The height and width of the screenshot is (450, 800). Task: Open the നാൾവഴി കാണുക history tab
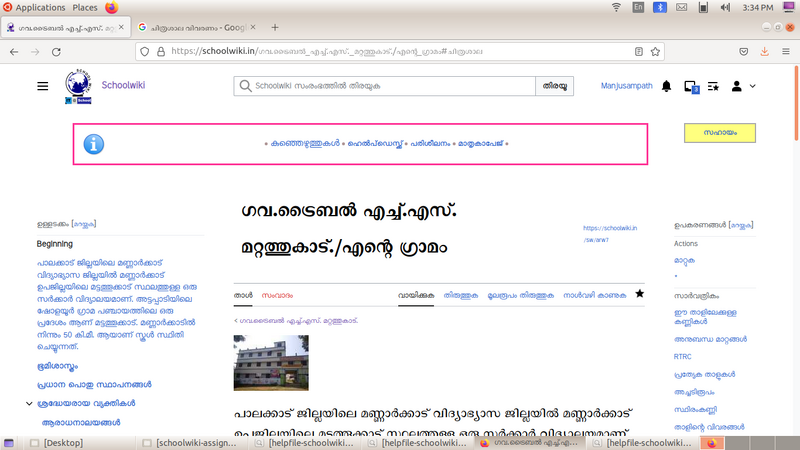pos(594,295)
